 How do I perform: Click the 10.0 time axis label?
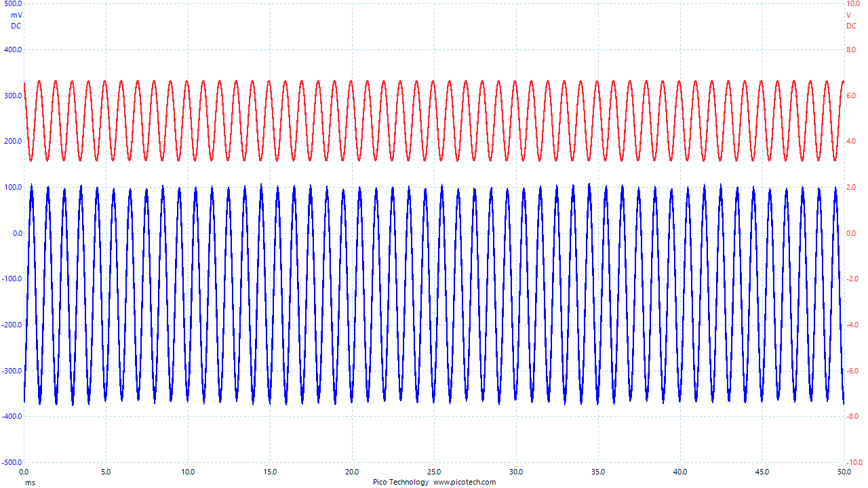pos(188,472)
